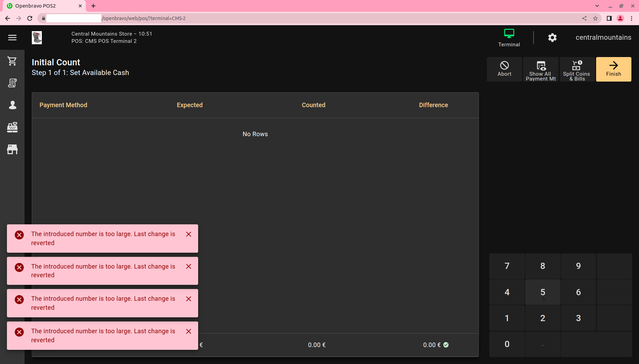The height and width of the screenshot is (364, 639).
Task: Abort the initial count
Action: pyautogui.click(x=504, y=69)
